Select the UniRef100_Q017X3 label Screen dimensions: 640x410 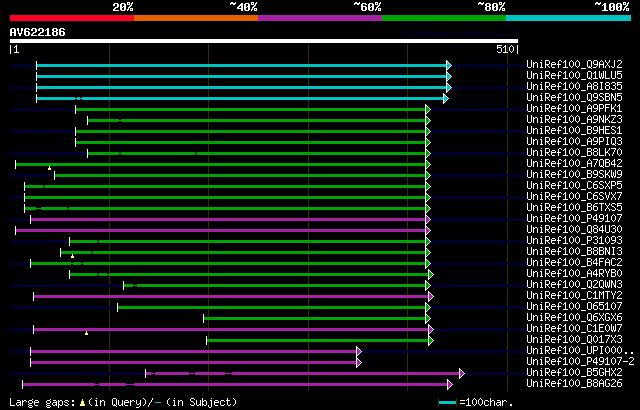(x=574, y=339)
